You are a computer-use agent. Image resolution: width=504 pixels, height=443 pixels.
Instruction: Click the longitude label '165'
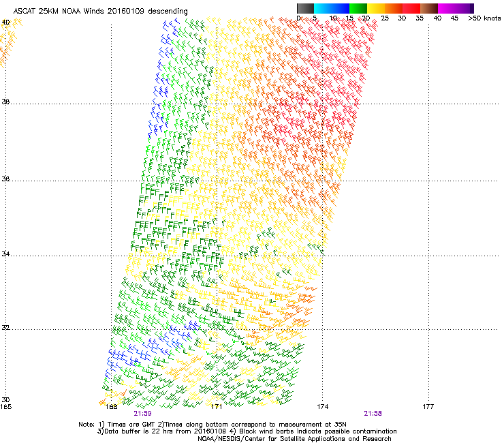(x=5, y=407)
